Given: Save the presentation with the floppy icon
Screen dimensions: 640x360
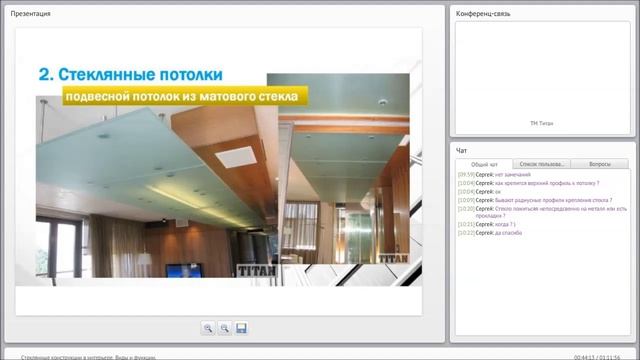Looking at the screenshot, I should tap(241, 328).
